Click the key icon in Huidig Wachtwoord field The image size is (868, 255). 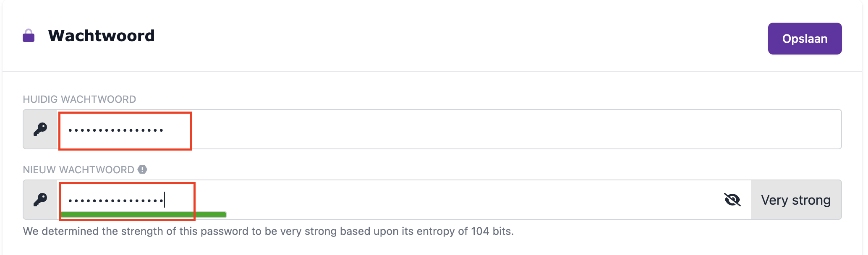[40, 129]
